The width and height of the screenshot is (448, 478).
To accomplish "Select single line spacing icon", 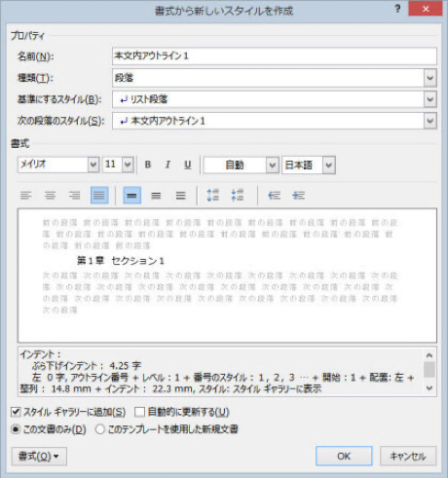I will tap(132, 196).
